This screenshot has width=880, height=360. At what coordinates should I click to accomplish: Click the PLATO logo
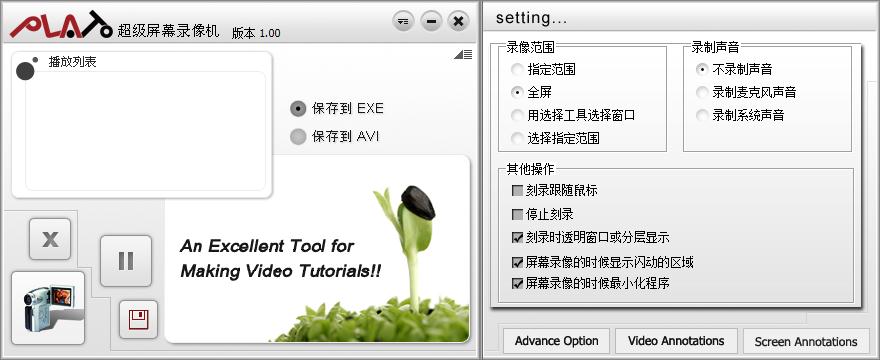[x=61, y=25]
